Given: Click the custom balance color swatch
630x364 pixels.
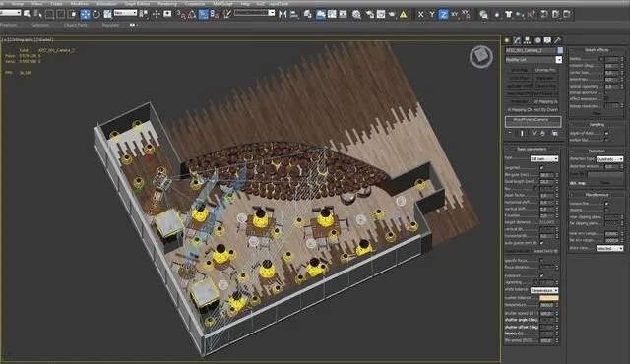Looking at the screenshot, I should tap(549, 298).
